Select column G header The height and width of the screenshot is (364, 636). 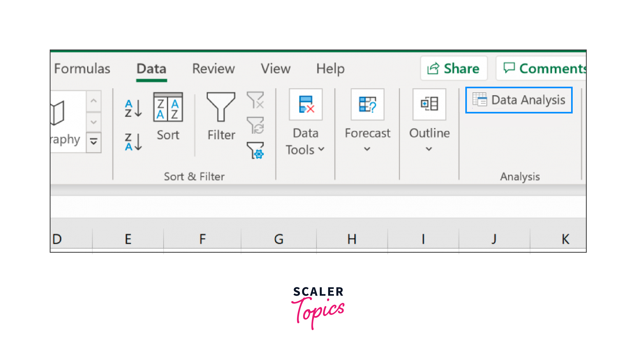(x=279, y=239)
